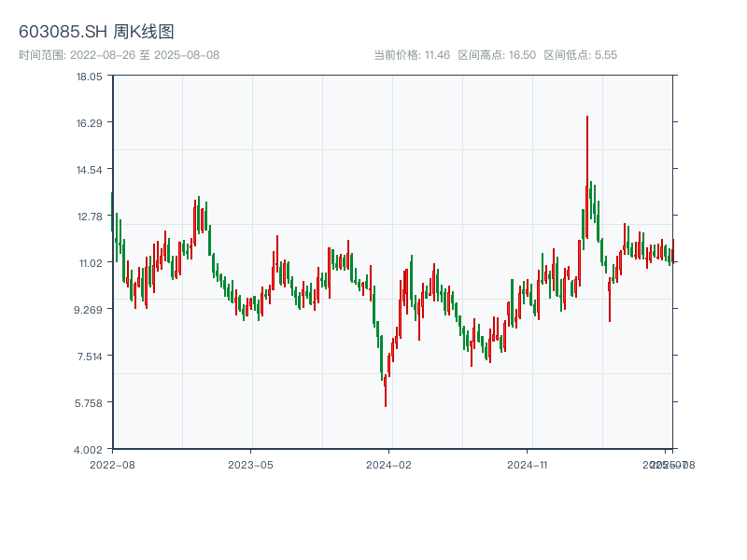747x560 pixels.
Task: Click the 2022-08 x-axis date label
Action: point(112,464)
